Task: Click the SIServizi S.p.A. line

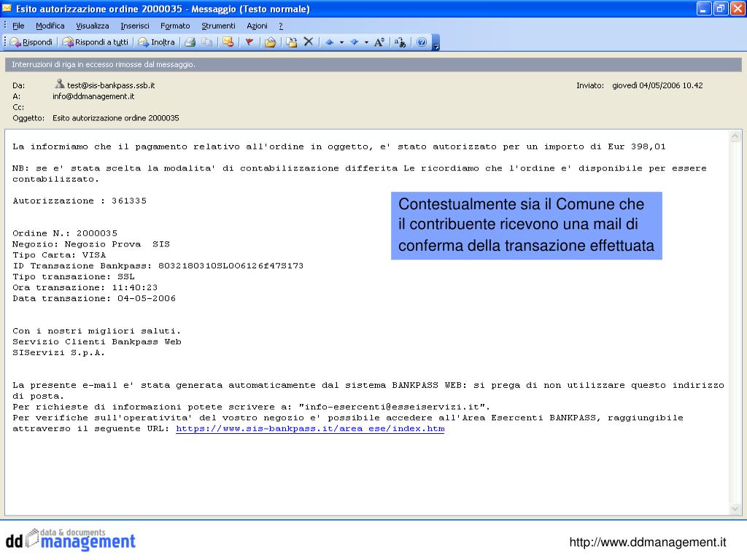Action: [x=58, y=353]
